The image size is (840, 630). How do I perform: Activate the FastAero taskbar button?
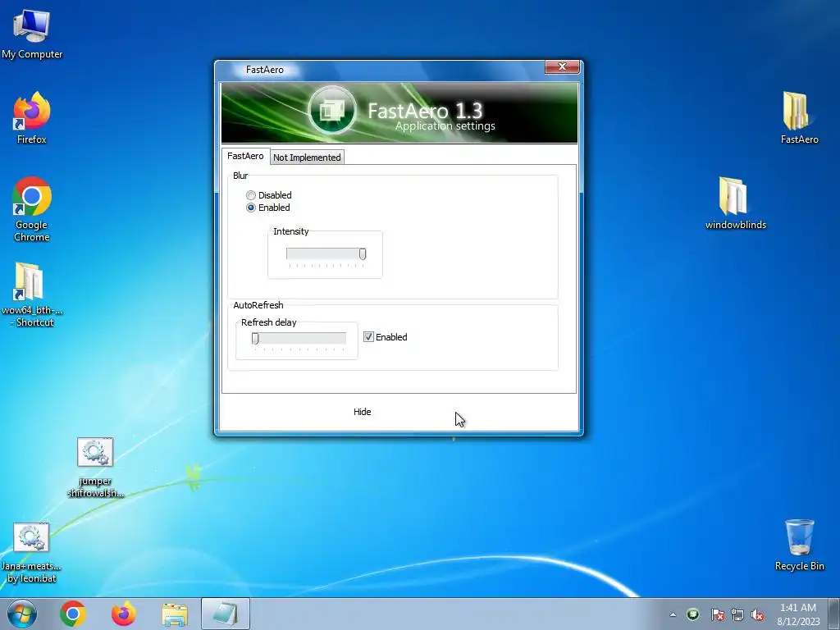point(226,614)
